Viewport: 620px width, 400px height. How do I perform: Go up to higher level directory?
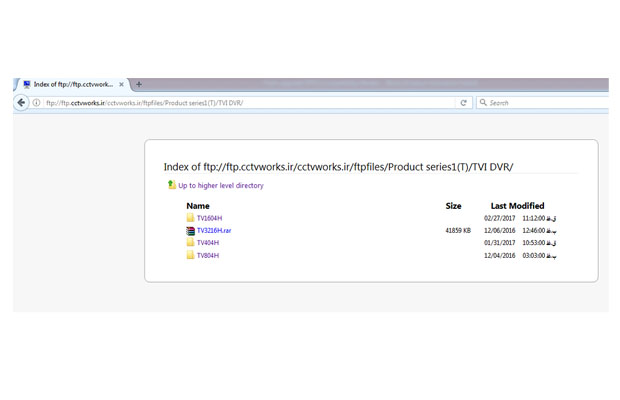click(221, 185)
